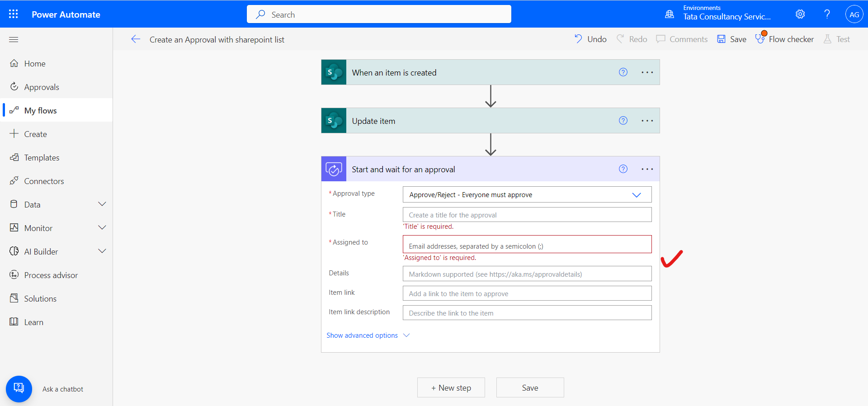Open ellipsis menu for When an item is created
This screenshot has width=868, height=406.
point(647,72)
